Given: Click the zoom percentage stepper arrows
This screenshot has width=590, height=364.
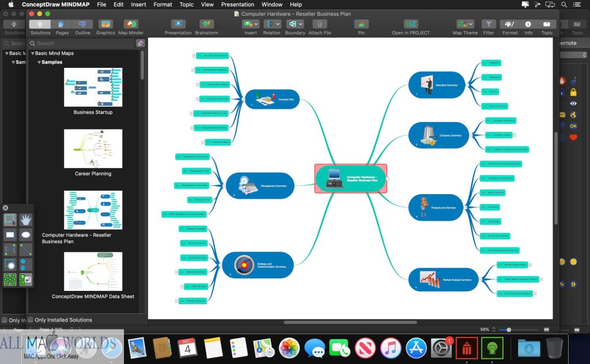Looking at the screenshot, I should 494,329.
